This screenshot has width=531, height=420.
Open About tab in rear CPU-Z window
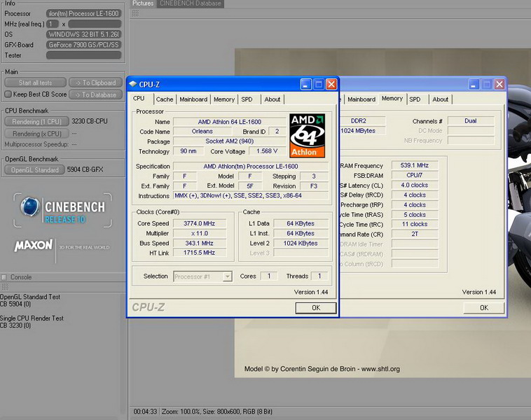pos(440,99)
